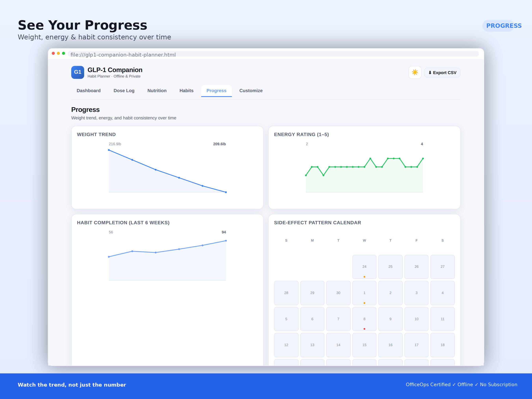The width and height of the screenshot is (532, 399).
Task: Select calendar day 1 with orange dot
Action: (364, 293)
